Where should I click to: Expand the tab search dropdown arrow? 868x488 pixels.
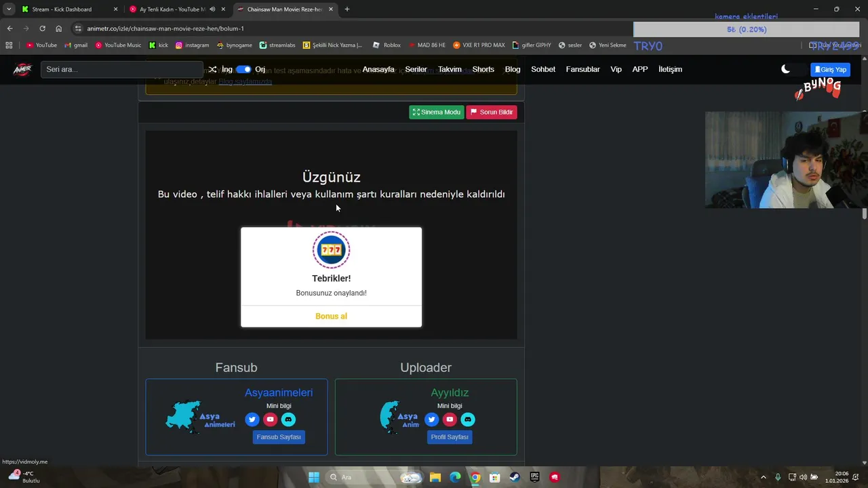tap(8, 9)
